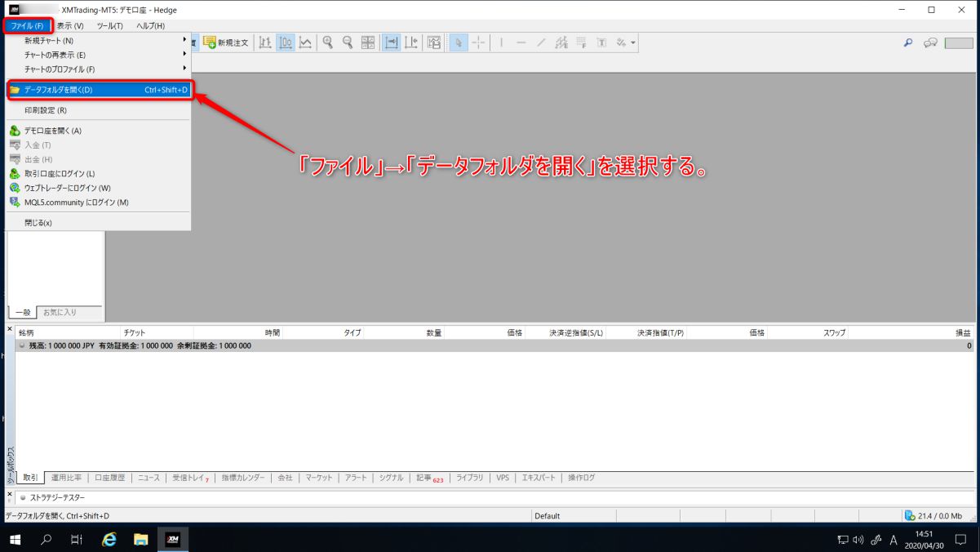Screen dimensions: 980x552
Task: Select the trendline drawing tool
Action: (541, 42)
